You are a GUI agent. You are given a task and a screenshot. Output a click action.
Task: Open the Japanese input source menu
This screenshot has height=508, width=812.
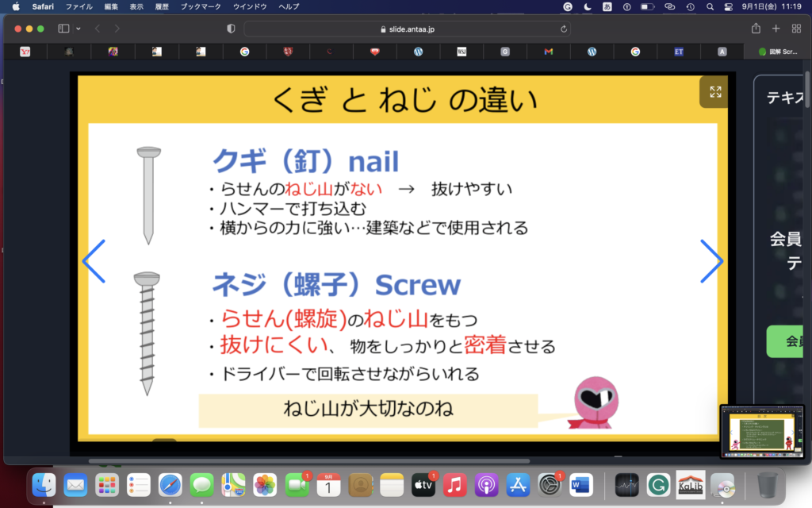608,6
